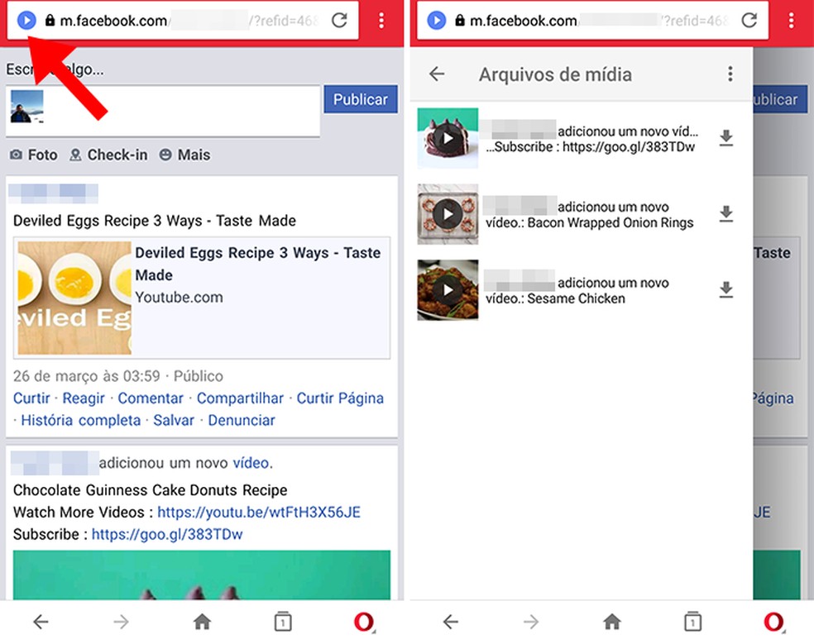Click the 'Arquivos de mídia' title
The height and width of the screenshot is (644, 814).
click(555, 74)
